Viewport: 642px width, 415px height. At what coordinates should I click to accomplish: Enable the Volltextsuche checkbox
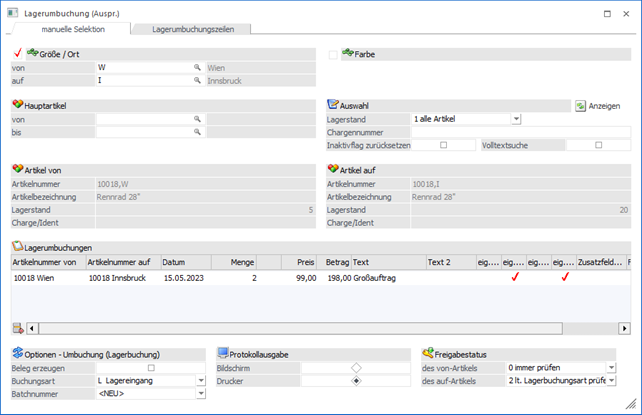pos(599,145)
